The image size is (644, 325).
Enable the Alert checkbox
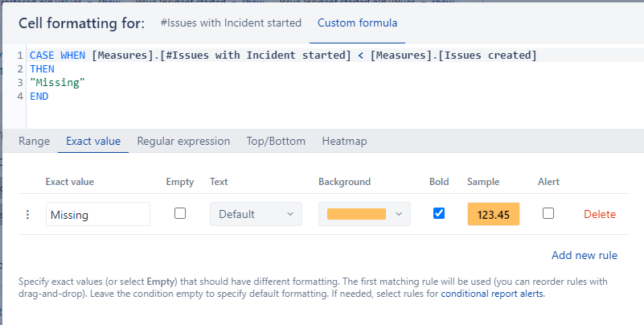click(x=548, y=213)
